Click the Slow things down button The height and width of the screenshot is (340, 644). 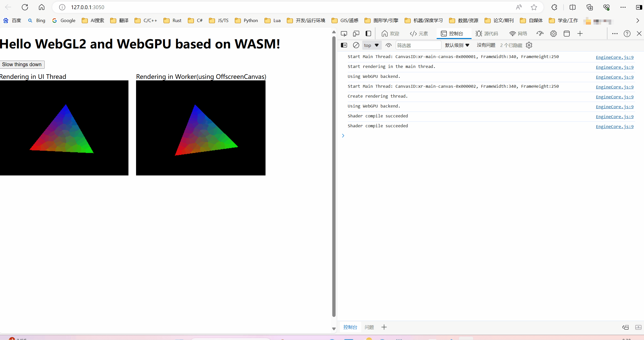coord(22,64)
